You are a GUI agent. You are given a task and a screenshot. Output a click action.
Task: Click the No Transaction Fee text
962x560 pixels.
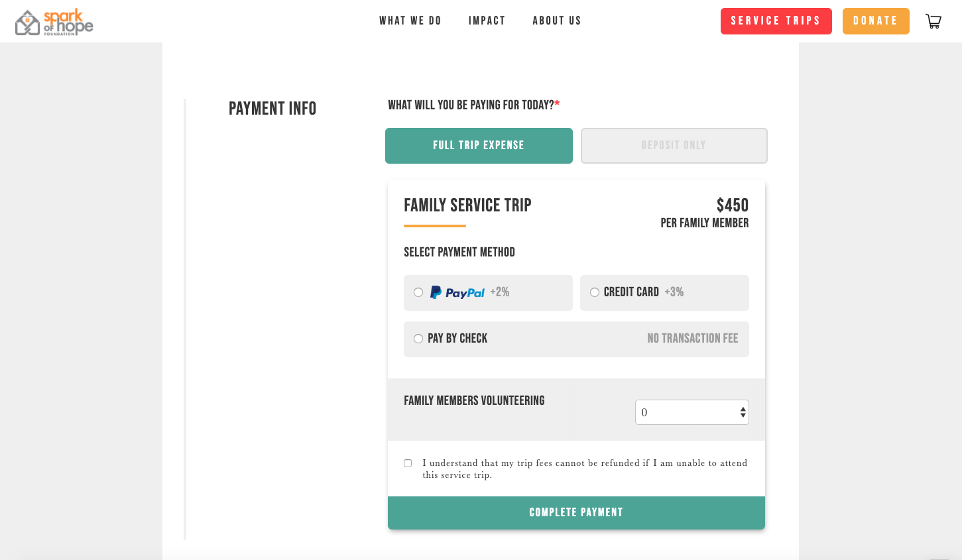pos(692,339)
